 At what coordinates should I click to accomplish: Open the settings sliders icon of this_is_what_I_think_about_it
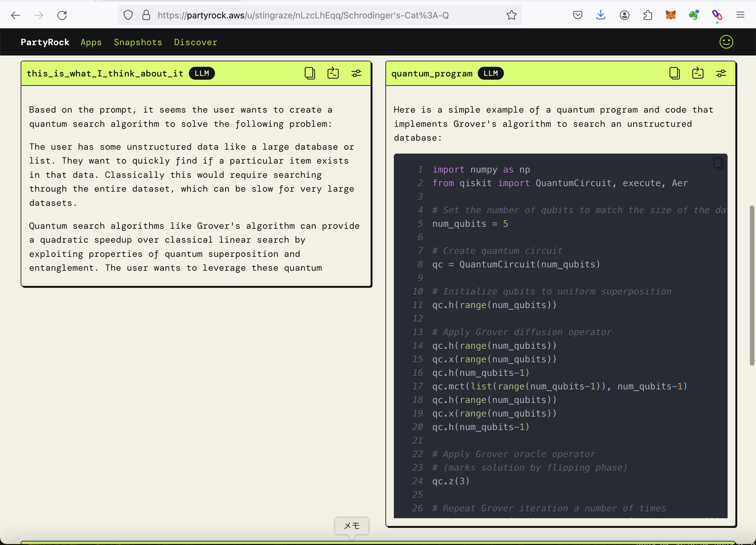(356, 73)
